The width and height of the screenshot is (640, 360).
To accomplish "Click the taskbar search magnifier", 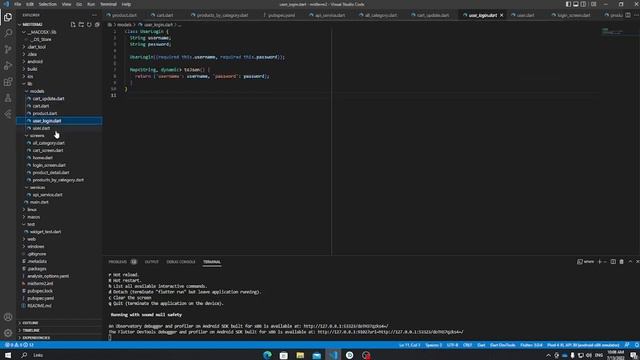I will coord(24,355).
